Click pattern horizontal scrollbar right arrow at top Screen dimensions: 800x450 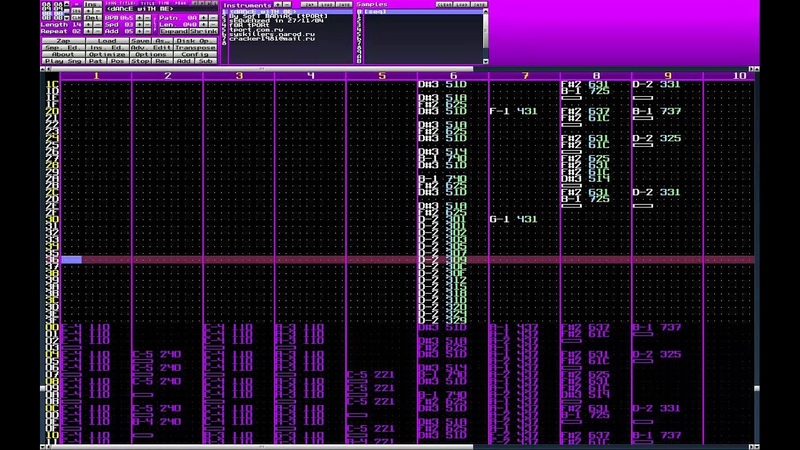click(752, 68)
